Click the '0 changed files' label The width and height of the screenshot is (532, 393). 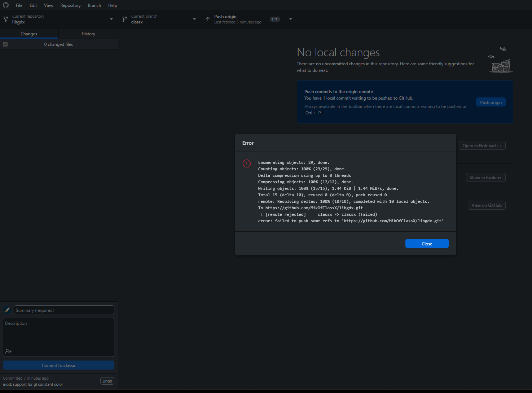click(x=58, y=44)
